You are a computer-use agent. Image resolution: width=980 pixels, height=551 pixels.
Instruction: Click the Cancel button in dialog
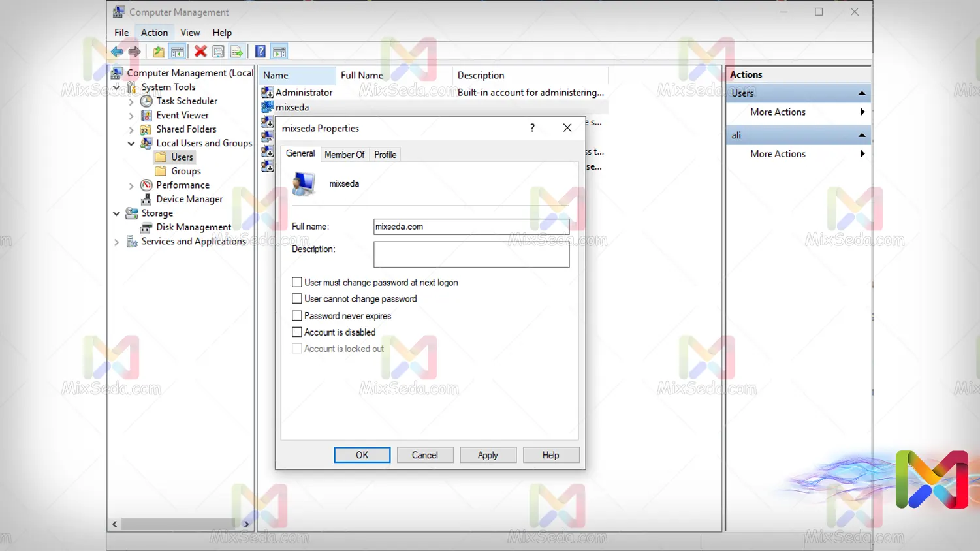tap(424, 455)
